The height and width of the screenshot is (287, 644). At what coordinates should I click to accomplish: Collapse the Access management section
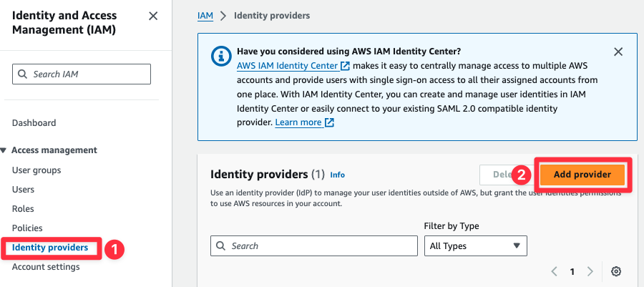coord(4,150)
